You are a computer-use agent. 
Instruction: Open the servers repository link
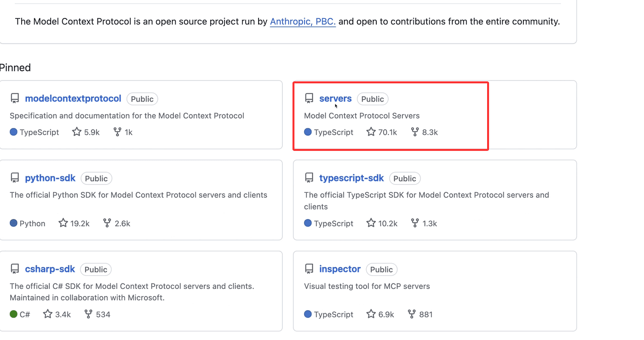(335, 98)
